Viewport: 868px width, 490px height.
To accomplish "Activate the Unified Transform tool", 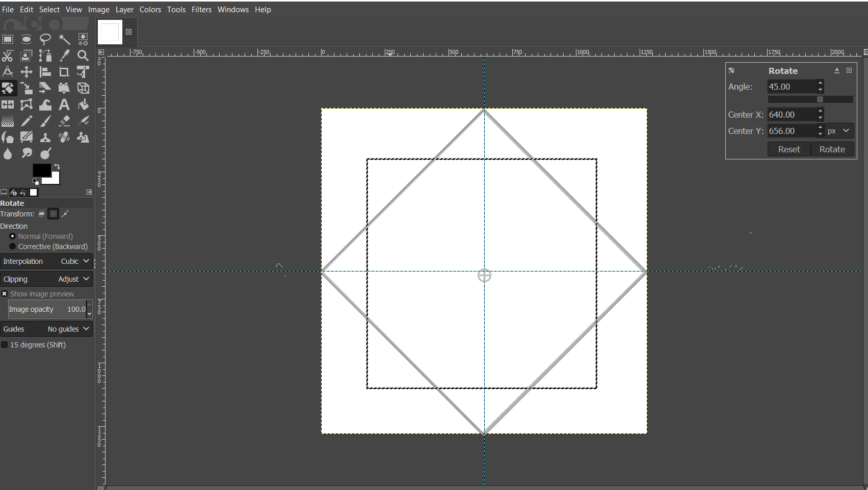I will pos(83,72).
